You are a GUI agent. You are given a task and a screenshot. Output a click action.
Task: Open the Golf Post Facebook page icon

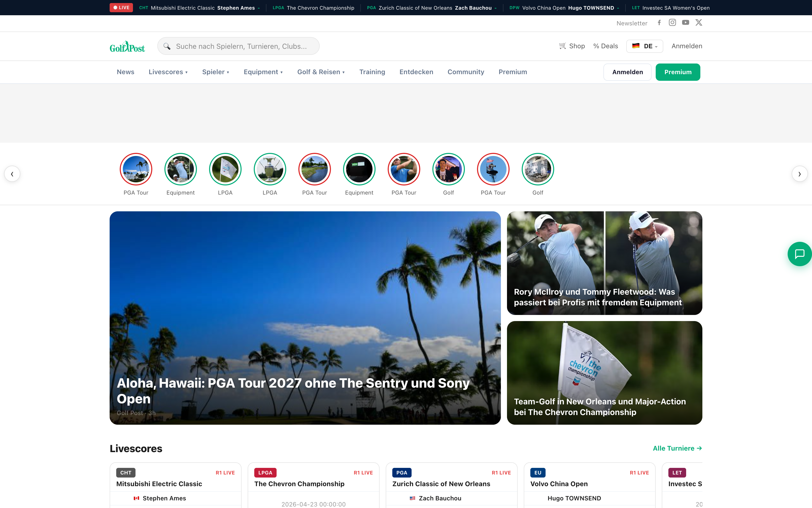[659, 23]
